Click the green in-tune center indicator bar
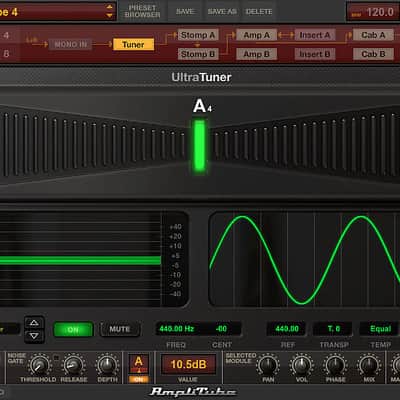Image resolution: width=400 pixels, height=400 pixels. tap(200, 145)
